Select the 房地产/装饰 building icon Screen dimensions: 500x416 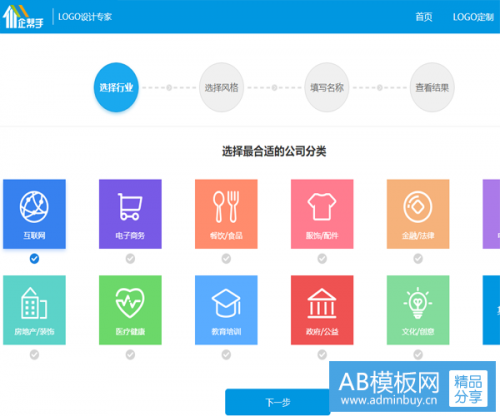34,303
